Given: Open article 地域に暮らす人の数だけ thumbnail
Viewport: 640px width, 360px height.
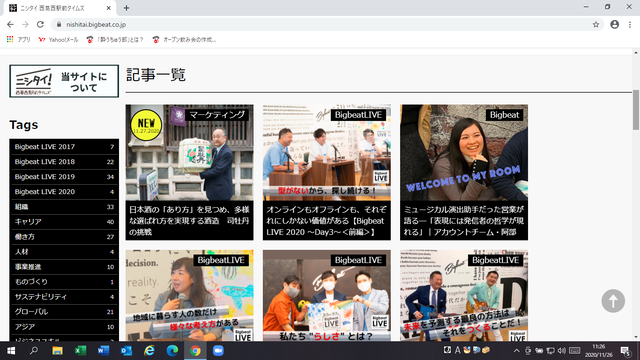Looking at the screenshot, I should [x=189, y=296].
